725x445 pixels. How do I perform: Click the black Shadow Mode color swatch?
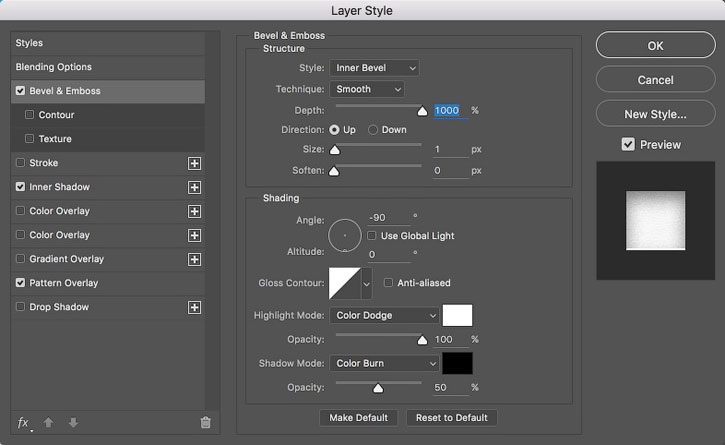[x=457, y=363]
